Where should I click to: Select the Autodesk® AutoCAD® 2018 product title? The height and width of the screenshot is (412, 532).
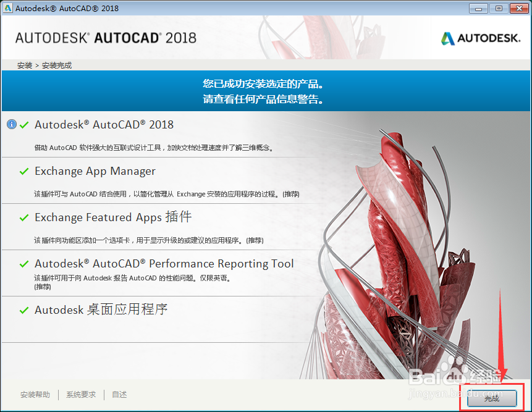tap(104, 125)
